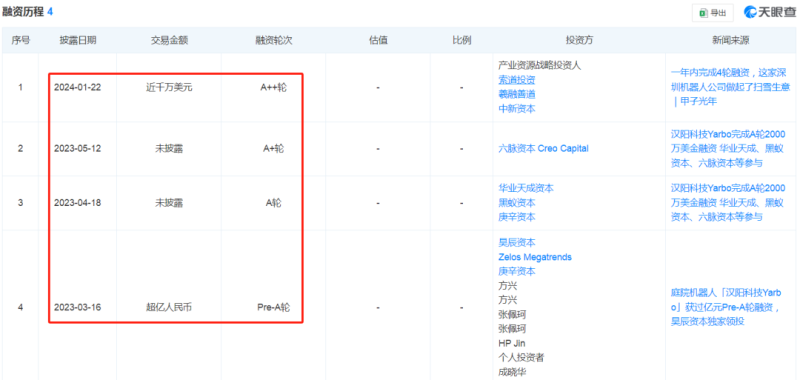Select the investor text 个人投资者
This screenshot has width=800, height=380.
pyautogui.click(x=521, y=357)
